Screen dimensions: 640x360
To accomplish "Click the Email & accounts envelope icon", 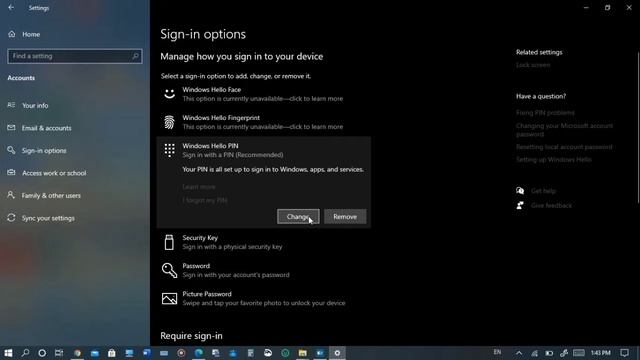I will [x=11, y=127].
